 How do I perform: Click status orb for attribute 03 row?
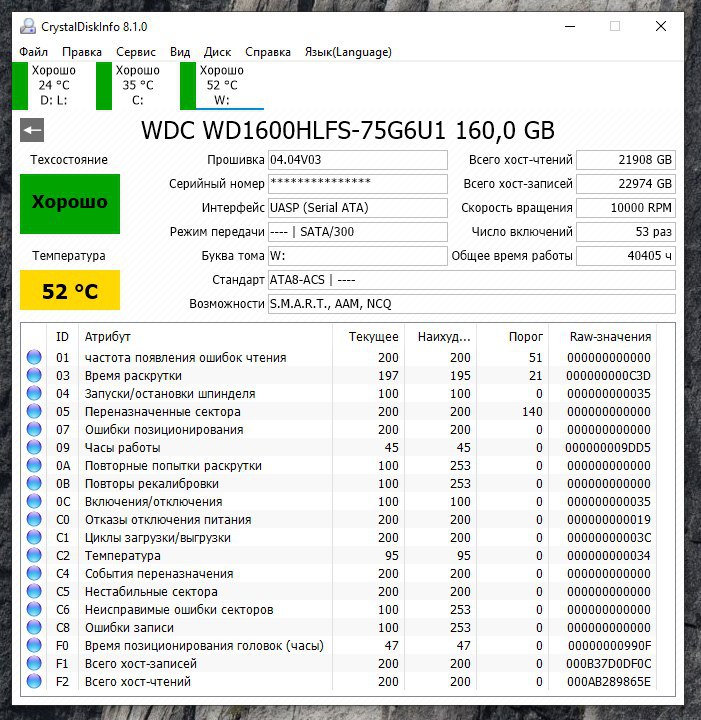(34, 375)
